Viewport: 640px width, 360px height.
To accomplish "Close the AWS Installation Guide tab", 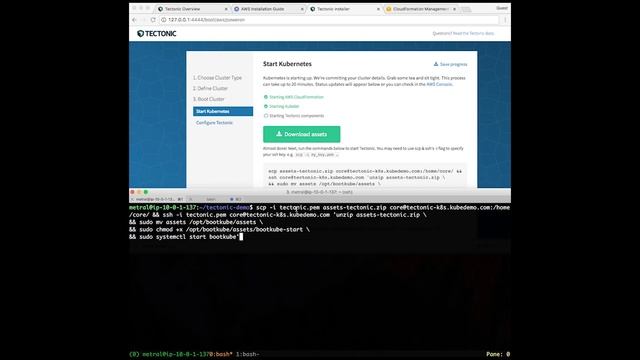I will pyautogui.click(x=302, y=9).
